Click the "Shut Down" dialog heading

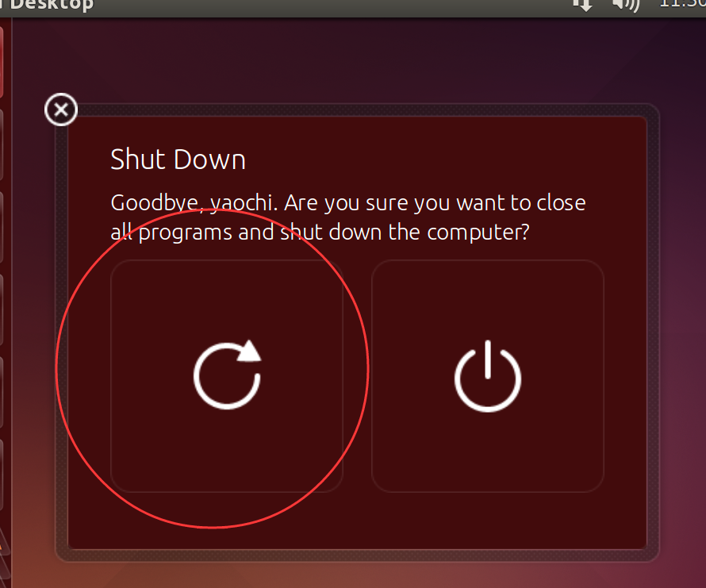tap(178, 159)
